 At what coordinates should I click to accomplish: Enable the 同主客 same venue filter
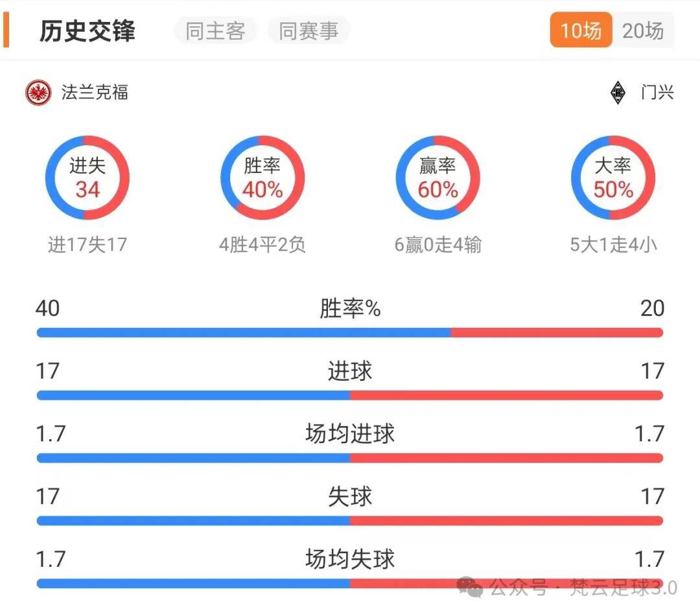tap(215, 30)
